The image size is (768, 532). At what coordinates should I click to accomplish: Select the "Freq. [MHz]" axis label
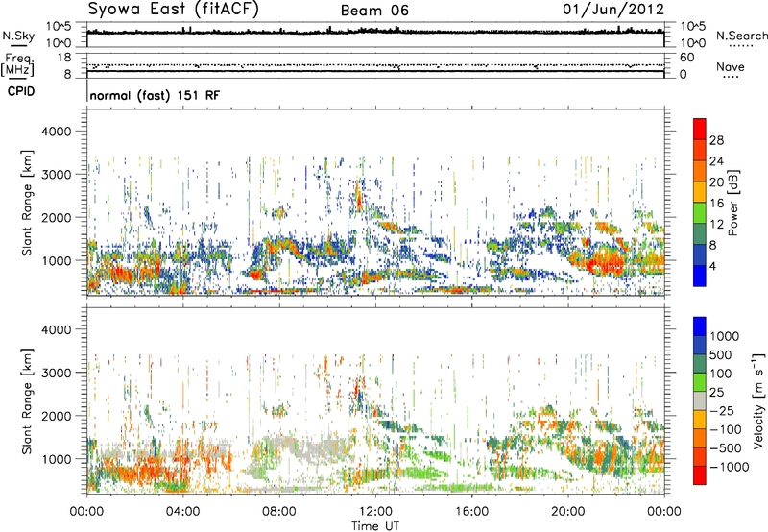[18, 65]
